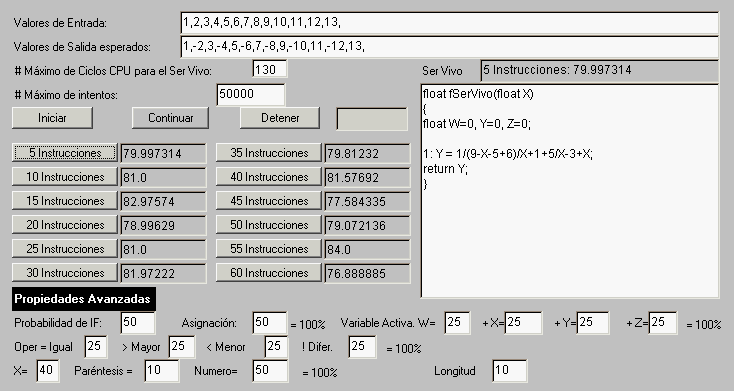Edit the Paréntesis field
This screenshot has width=734, height=391.
(161, 371)
